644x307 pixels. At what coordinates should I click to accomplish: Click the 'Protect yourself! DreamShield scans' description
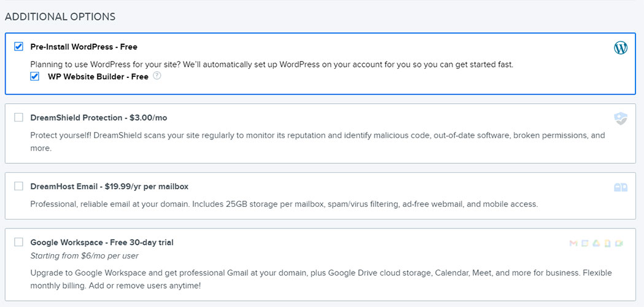(x=317, y=142)
